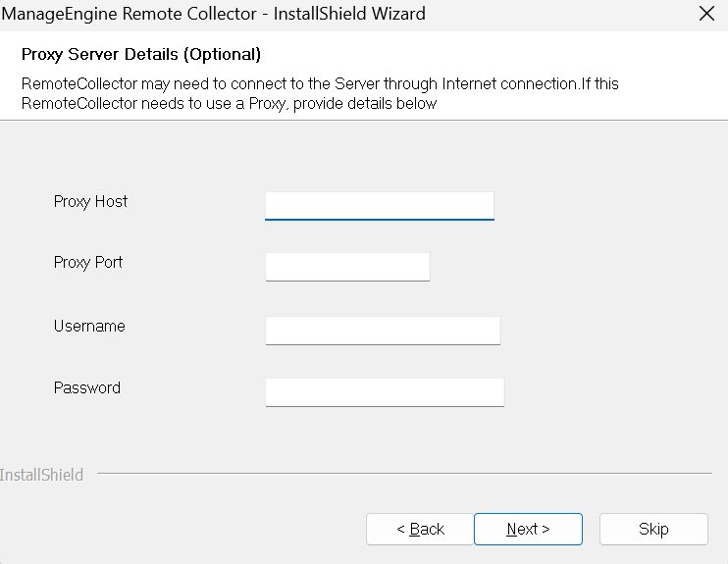Go back with the Back button
This screenshot has height=564, width=728.
pyautogui.click(x=420, y=529)
